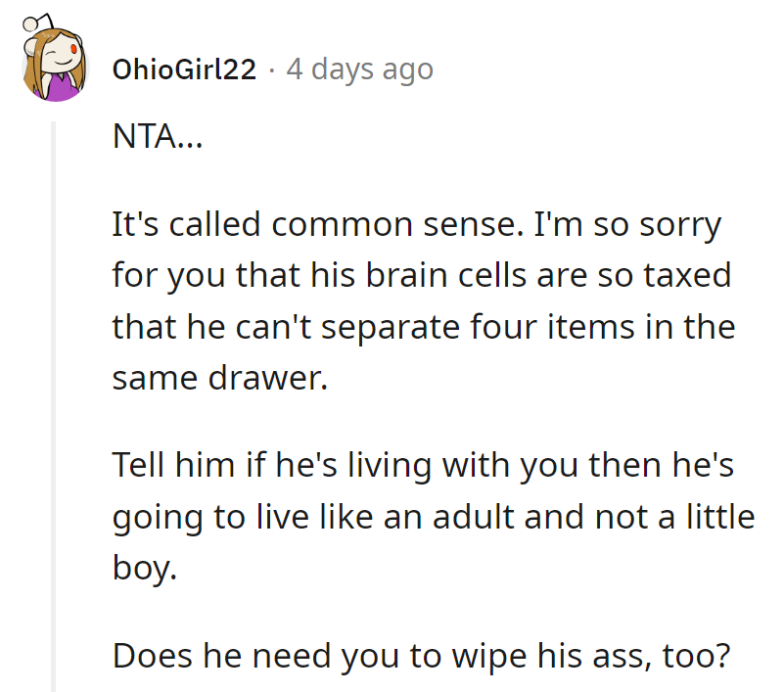The height and width of the screenshot is (692, 784).
Task: Click the "4 days ago" timestamp
Action: tap(359, 69)
